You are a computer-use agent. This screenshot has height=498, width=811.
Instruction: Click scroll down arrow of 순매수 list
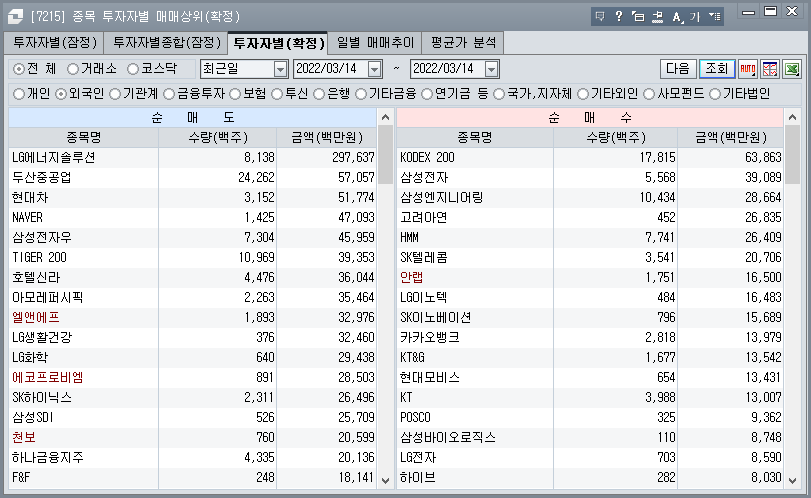point(792,480)
